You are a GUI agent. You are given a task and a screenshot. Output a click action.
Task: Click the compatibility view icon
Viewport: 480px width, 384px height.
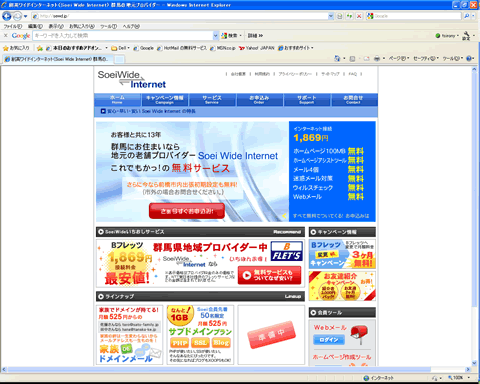pyautogui.click(x=340, y=16)
